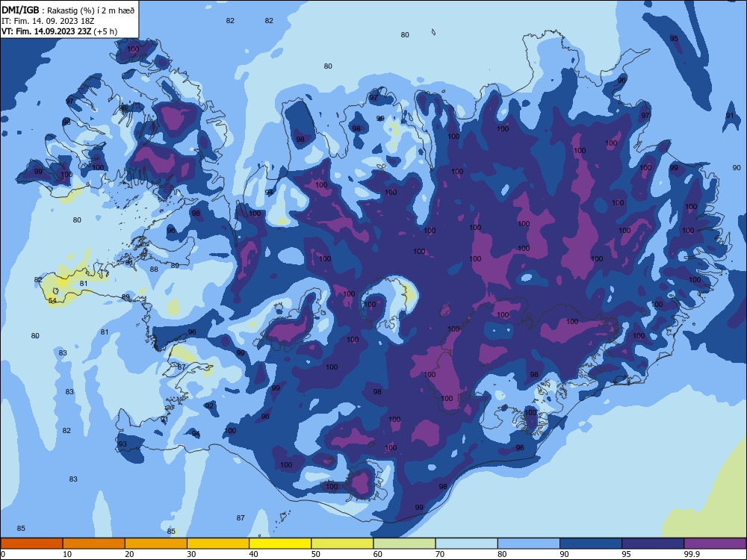
Task: Click the '54' humidity value on the map
Action: click(x=52, y=300)
